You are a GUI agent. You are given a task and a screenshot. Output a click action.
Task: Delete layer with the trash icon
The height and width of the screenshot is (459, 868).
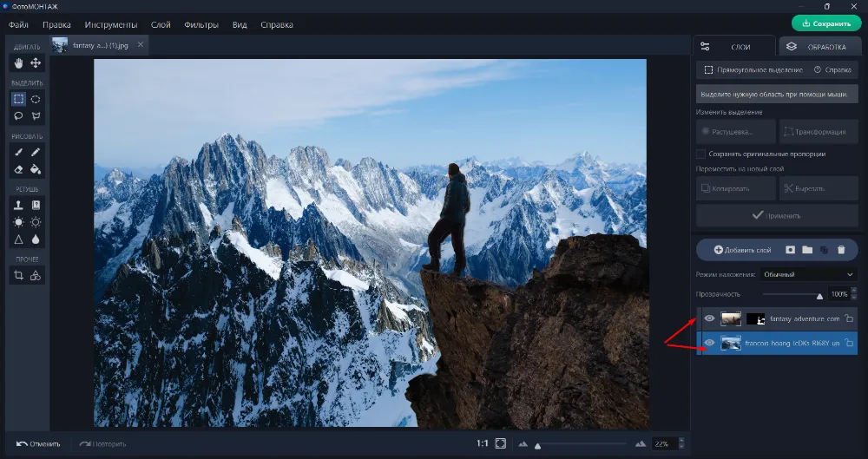pyautogui.click(x=840, y=250)
